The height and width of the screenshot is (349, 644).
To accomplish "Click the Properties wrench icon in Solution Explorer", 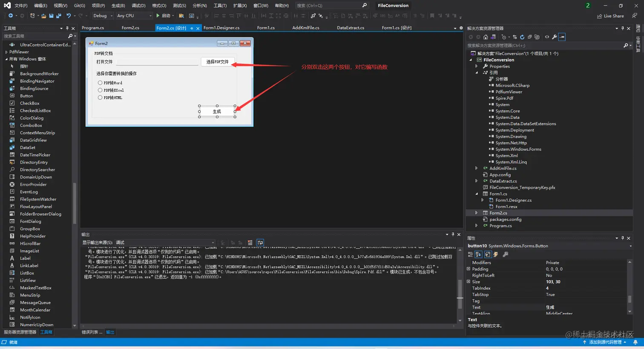I will 554,37.
